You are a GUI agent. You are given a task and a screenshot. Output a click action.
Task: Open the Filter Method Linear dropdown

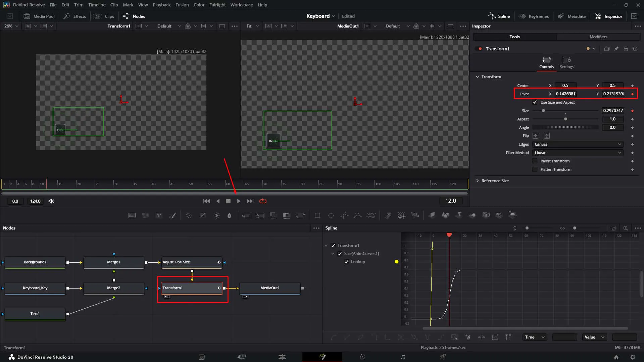[x=578, y=153]
